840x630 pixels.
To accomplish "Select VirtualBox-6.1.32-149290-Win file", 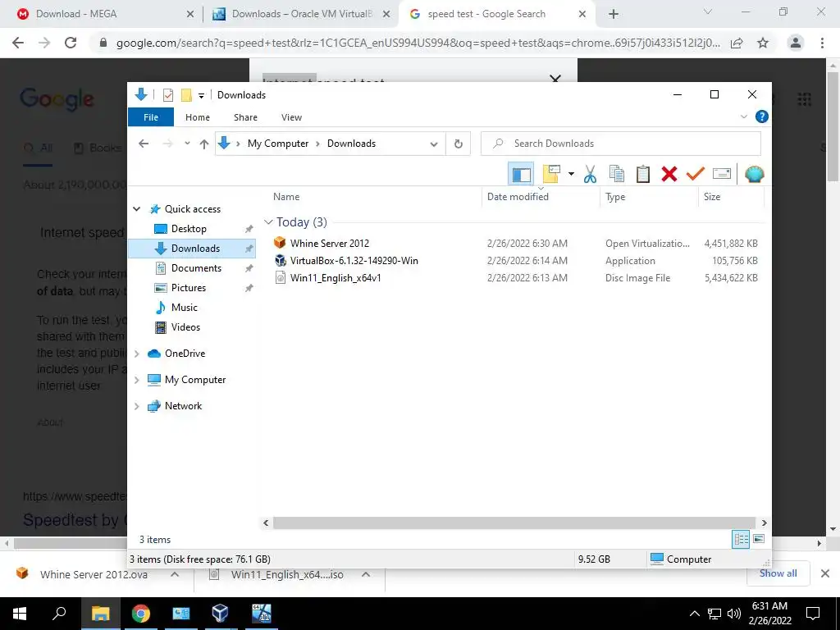I will tap(354, 261).
